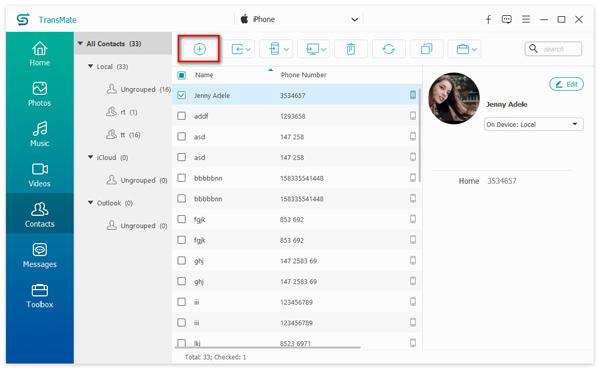
Task: Click device icon on Jenny Adele row
Action: pos(413,95)
